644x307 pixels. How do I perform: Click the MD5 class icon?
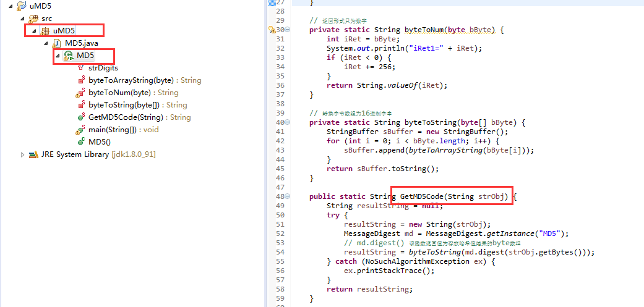68,56
